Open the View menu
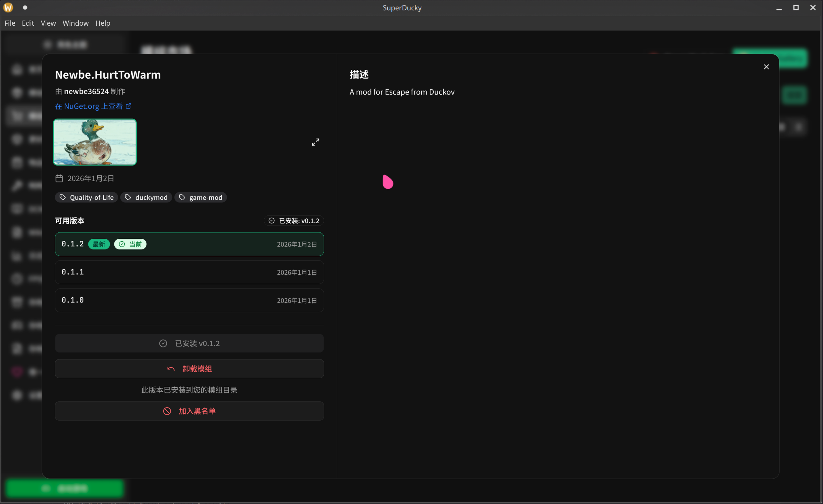823x504 pixels. (x=48, y=23)
